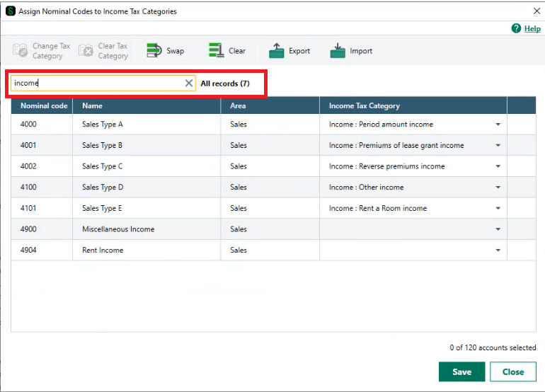Click the green Help question-mark icon
The height and width of the screenshot is (392, 545).
pos(516,28)
